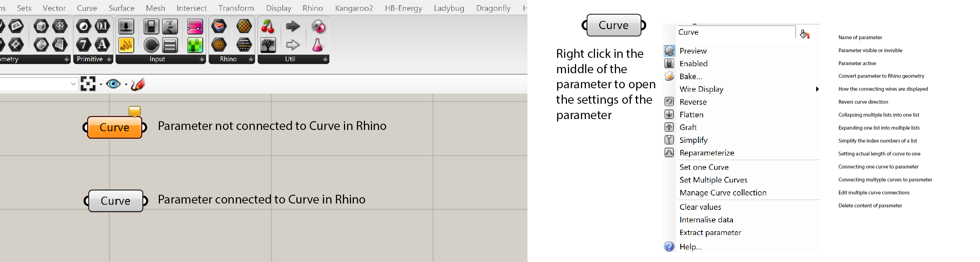Select the Boolean Toggle component icon
The image size is (980, 262).
point(151,26)
